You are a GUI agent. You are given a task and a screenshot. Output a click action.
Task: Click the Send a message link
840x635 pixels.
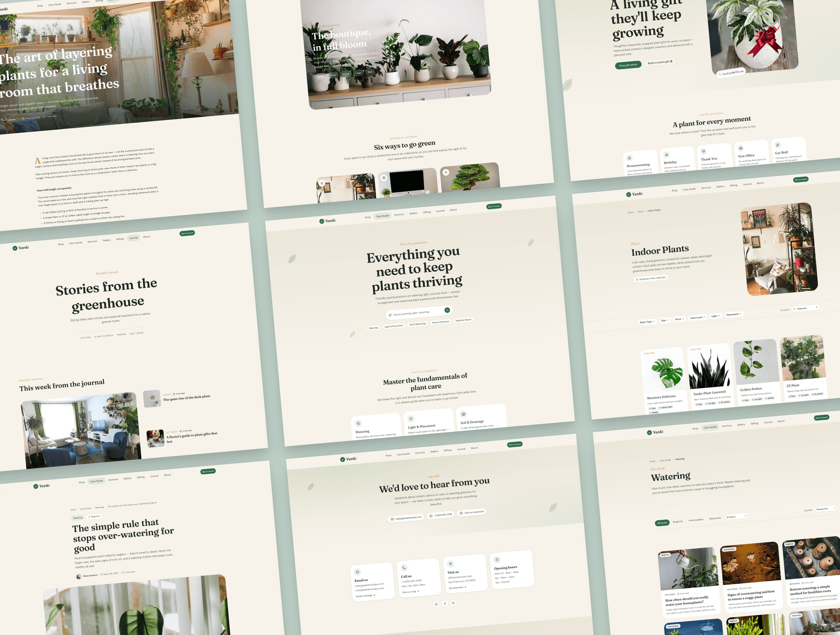pyautogui.click(x=365, y=596)
